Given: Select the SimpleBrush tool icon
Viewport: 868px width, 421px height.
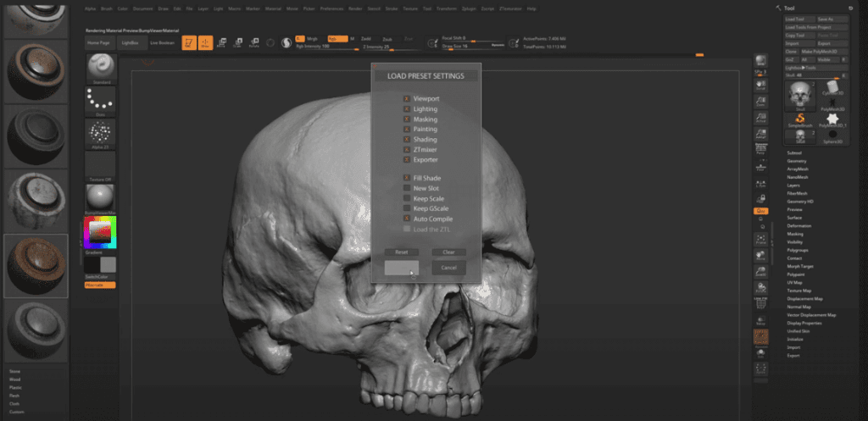Looking at the screenshot, I should click(800, 120).
